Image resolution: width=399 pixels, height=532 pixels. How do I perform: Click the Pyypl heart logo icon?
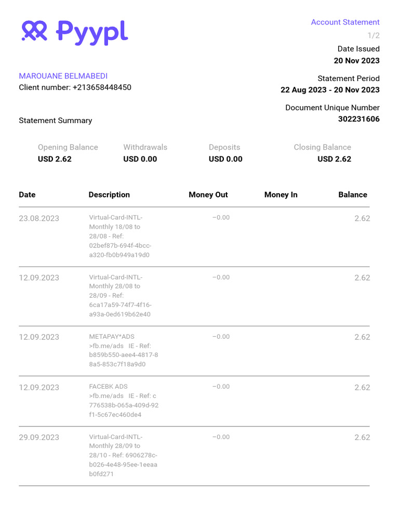coord(34,31)
